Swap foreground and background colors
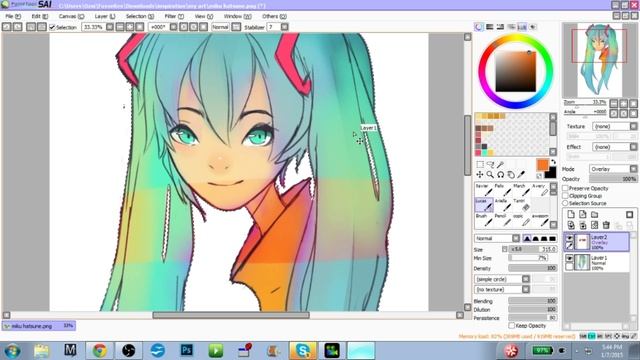 (x=553, y=162)
